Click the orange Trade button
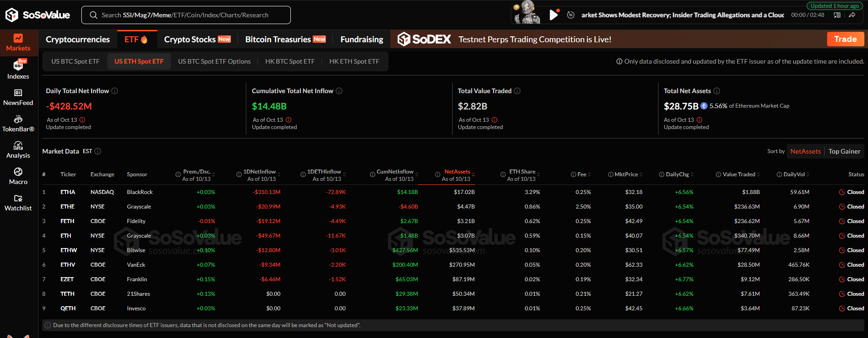Image resolution: width=868 pixels, height=338 pixels. coord(845,39)
